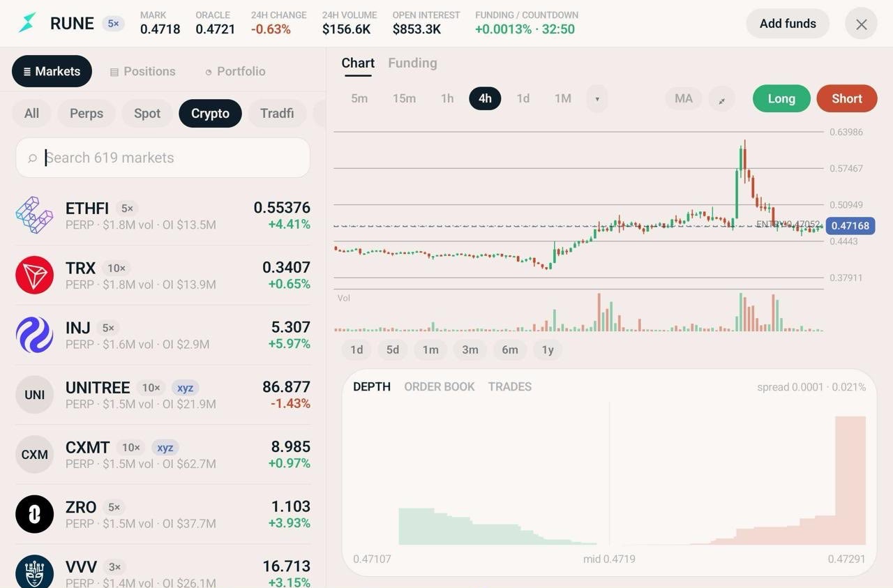Click the mid 0.4719 label
This screenshot has height=588, width=893.
609,559
